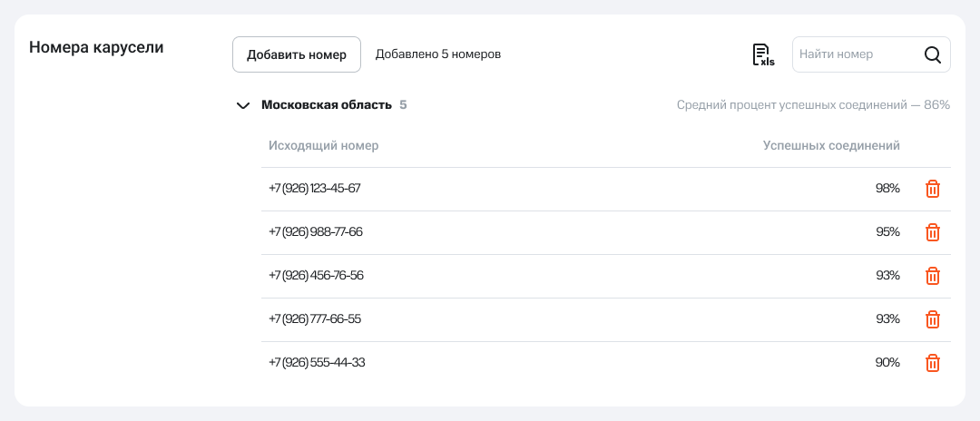The image size is (980, 421).
Task: Collapse the Московская область group
Action: pos(242,105)
